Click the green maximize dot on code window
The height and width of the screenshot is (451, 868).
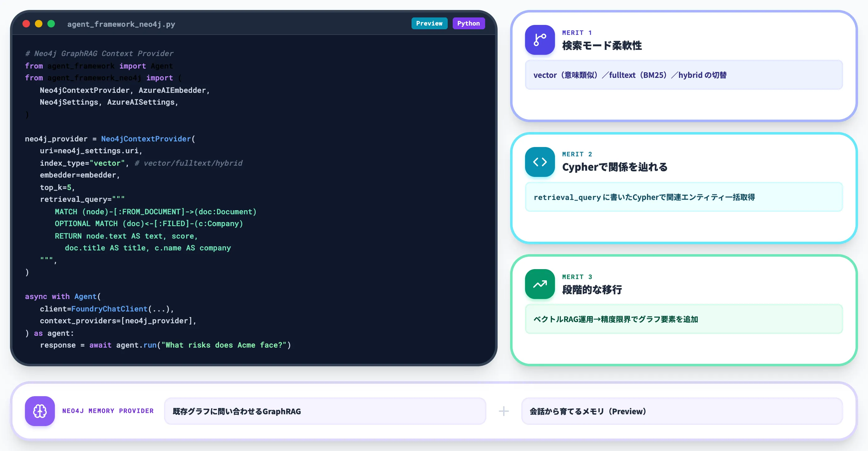click(51, 24)
